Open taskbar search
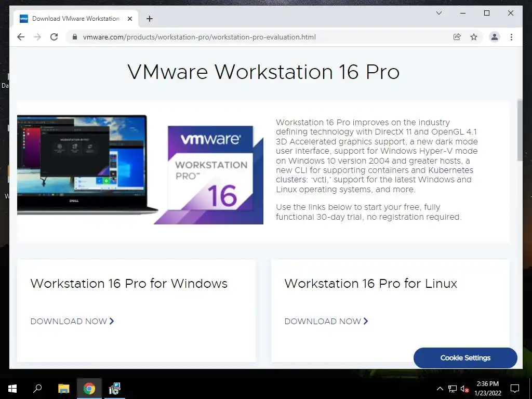The width and height of the screenshot is (532, 399). 37,389
